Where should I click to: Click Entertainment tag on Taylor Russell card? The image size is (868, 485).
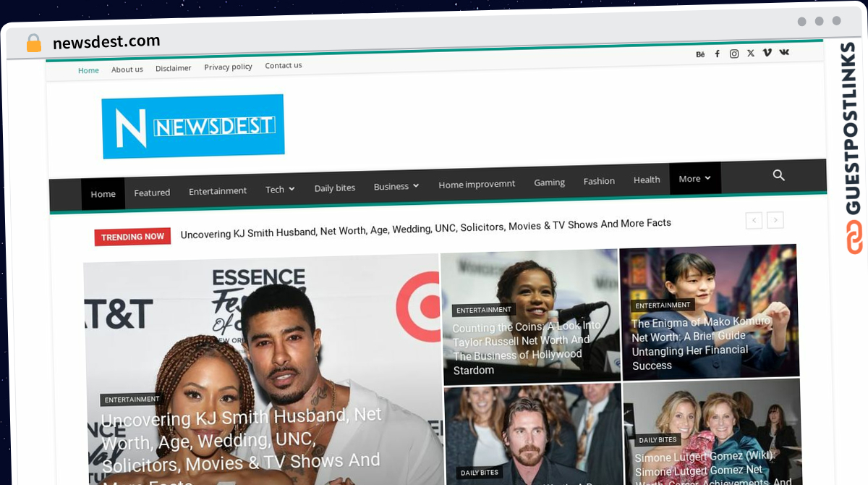pyautogui.click(x=484, y=310)
